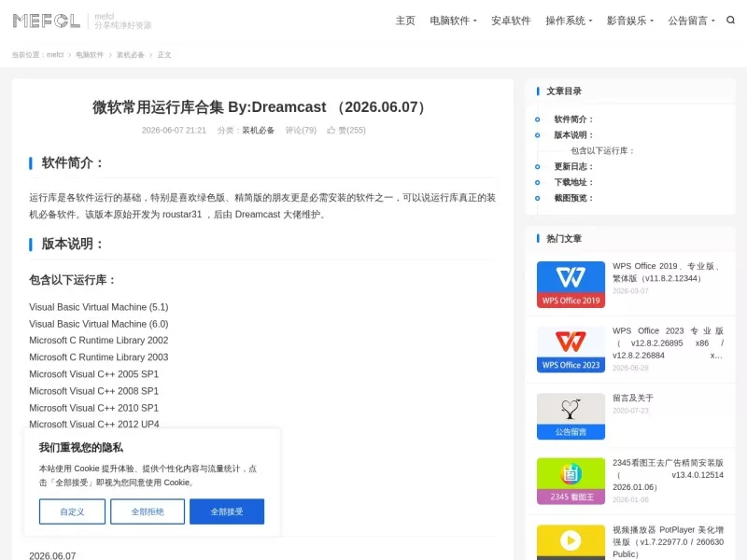The image size is (747, 560).
Task: Open the 2345看图王去广告精简安装版 article title
Action: point(668,475)
